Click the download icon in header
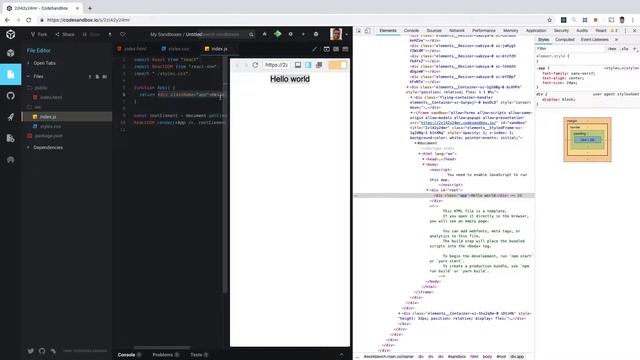The height and width of the screenshot is (360, 640). [x=110, y=34]
